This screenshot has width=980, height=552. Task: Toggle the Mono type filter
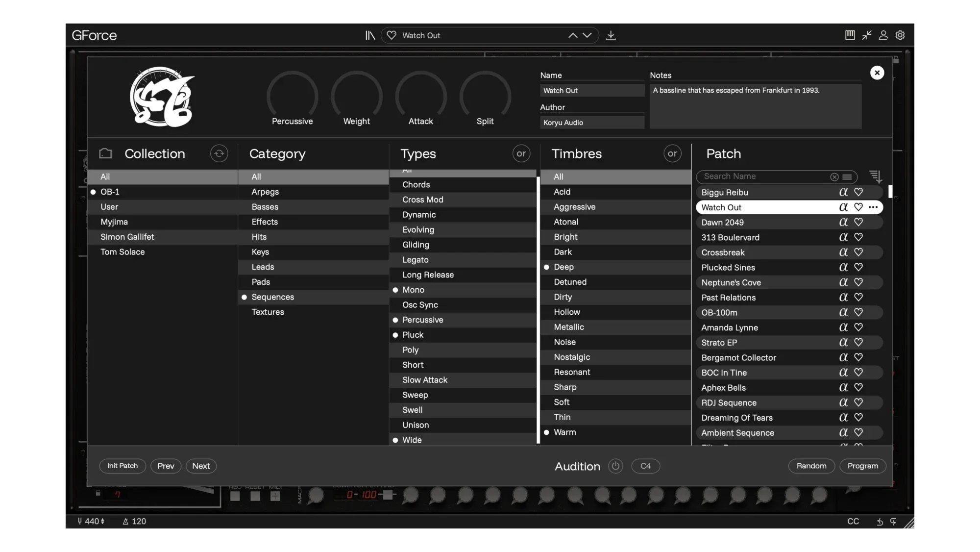tap(463, 290)
